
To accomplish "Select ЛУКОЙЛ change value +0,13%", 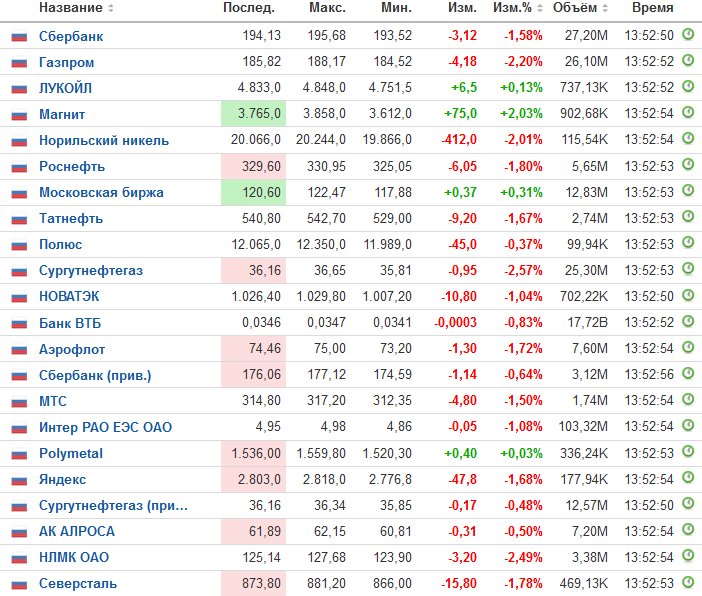I will click(x=521, y=87).
